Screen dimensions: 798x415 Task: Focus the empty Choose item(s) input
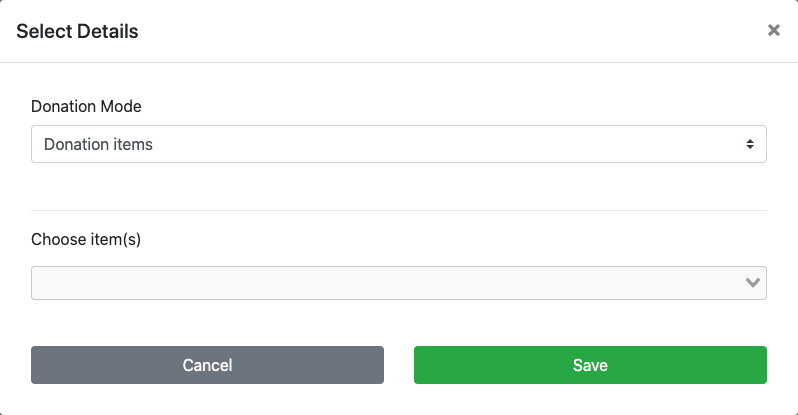point(380,283)
